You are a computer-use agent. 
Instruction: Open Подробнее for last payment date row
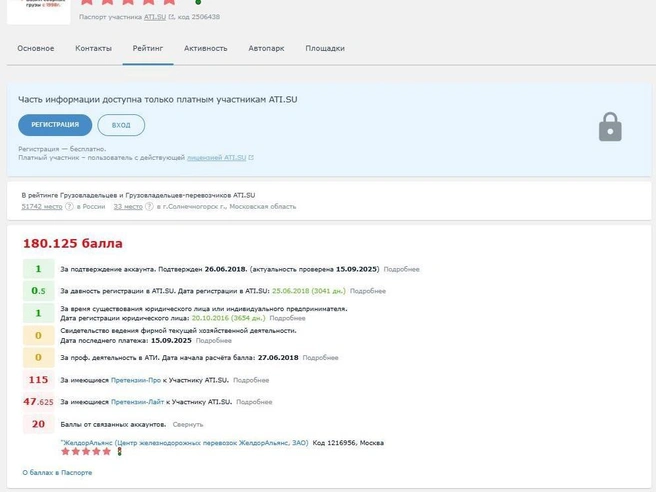coord(213,341)
